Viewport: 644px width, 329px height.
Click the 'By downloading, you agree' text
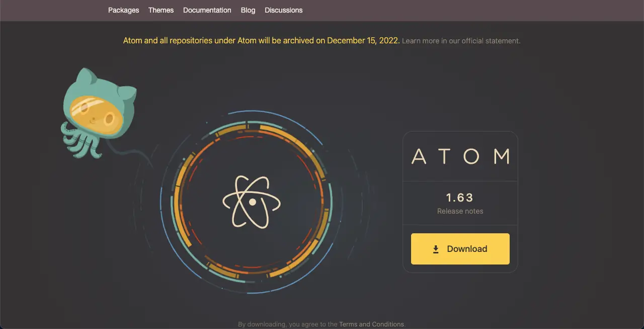click(x=288, y=324)
